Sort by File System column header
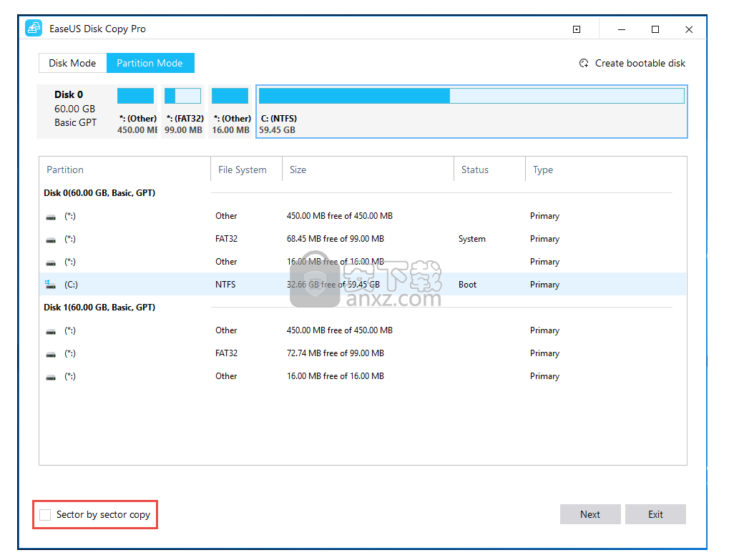The image size is (734, 560). pos(242,170)
